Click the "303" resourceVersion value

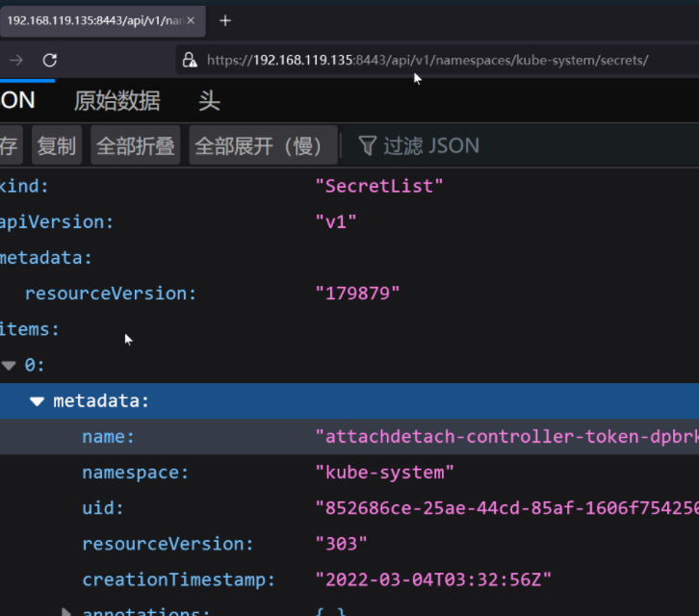pyautogui.click(x=341, y=544)
